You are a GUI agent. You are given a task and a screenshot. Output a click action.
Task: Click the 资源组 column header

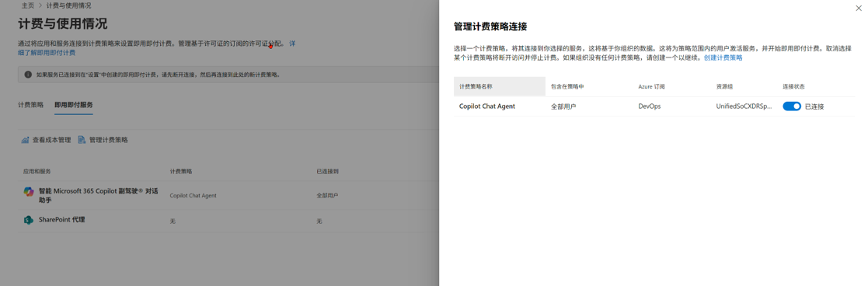coord(724,87)
